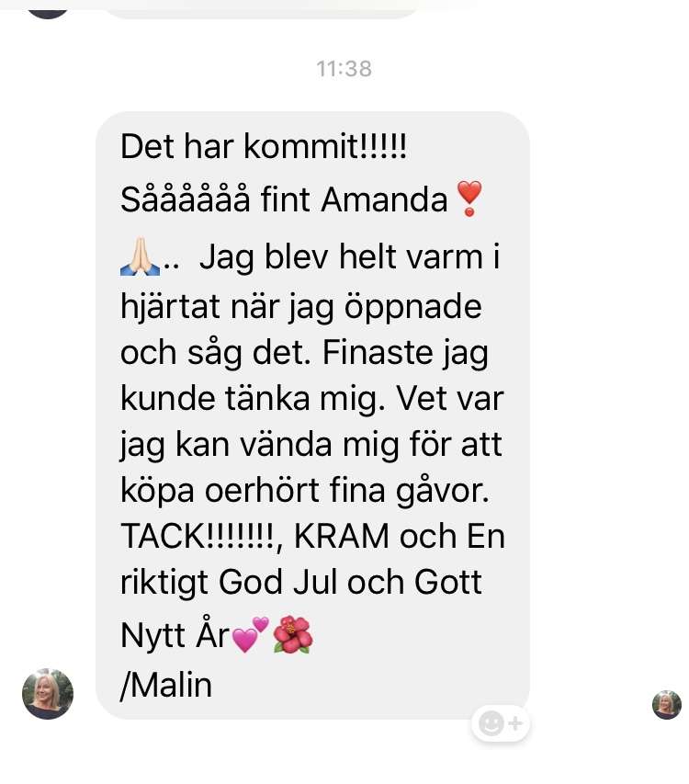This screenshot has width=689, height=784.
Task: Click the word "gåvor" in the message
Action: click(x=438, y=491)
